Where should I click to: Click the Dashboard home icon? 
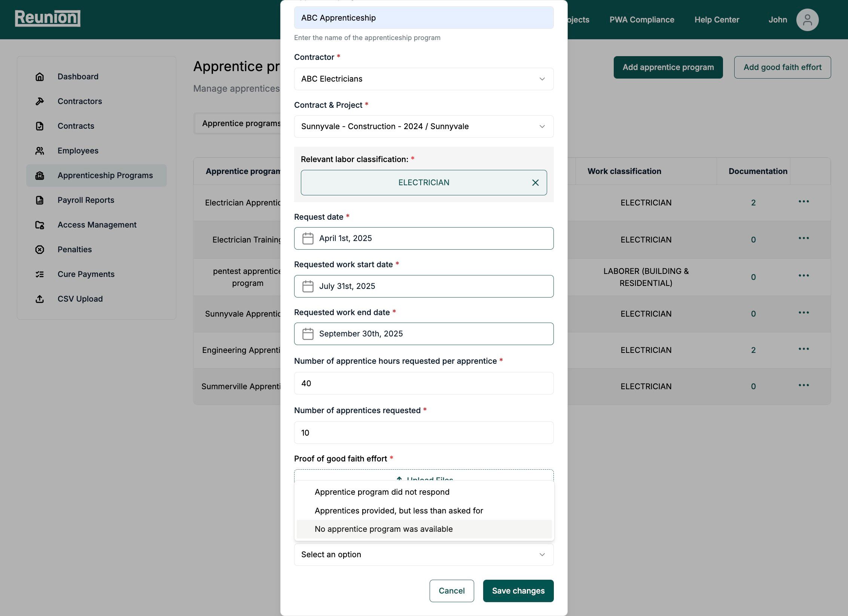(40, 77)
